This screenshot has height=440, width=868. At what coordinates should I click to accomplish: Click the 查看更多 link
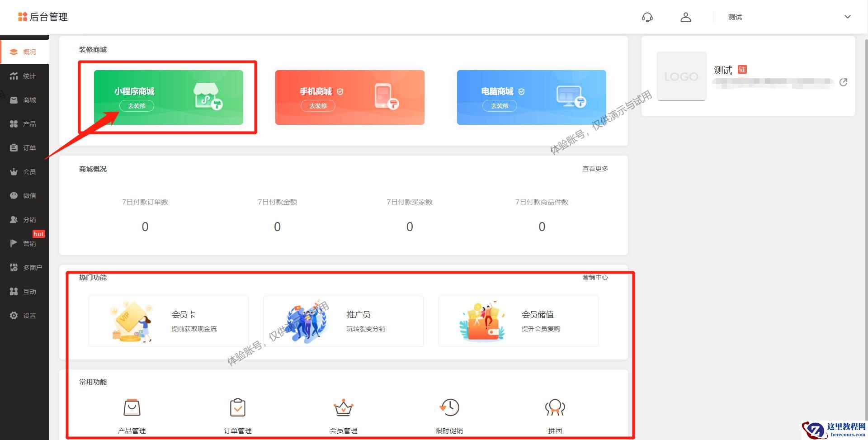click(595, 169)
